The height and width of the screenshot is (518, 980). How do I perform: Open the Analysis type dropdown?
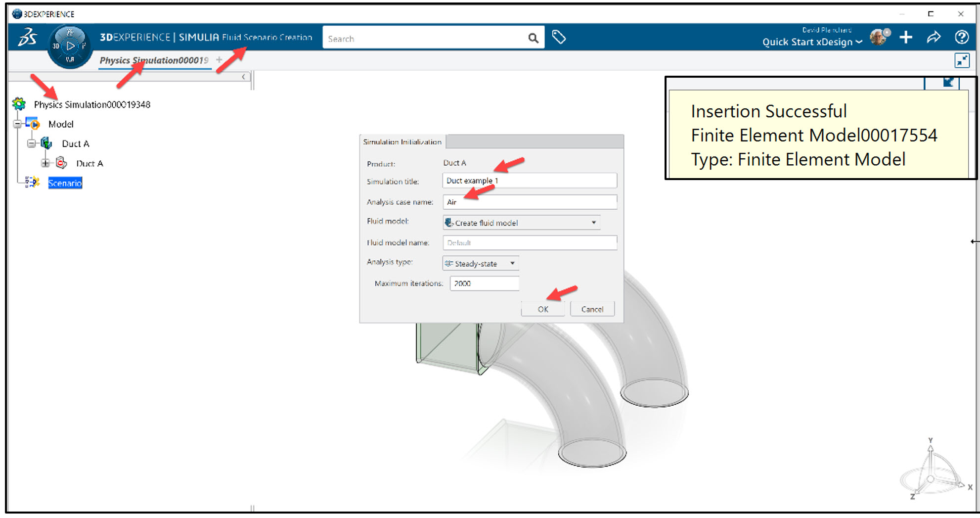[512, 263]
